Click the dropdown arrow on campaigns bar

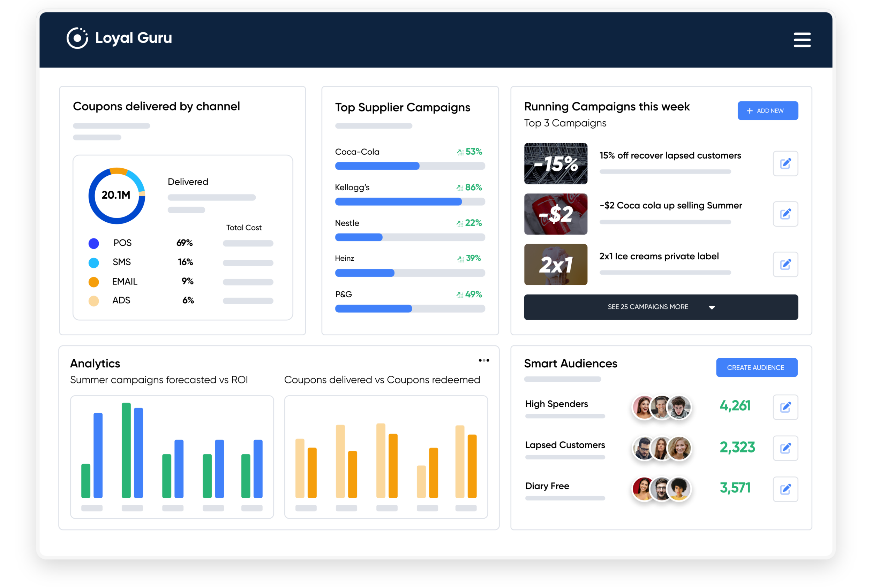[712, 307]
